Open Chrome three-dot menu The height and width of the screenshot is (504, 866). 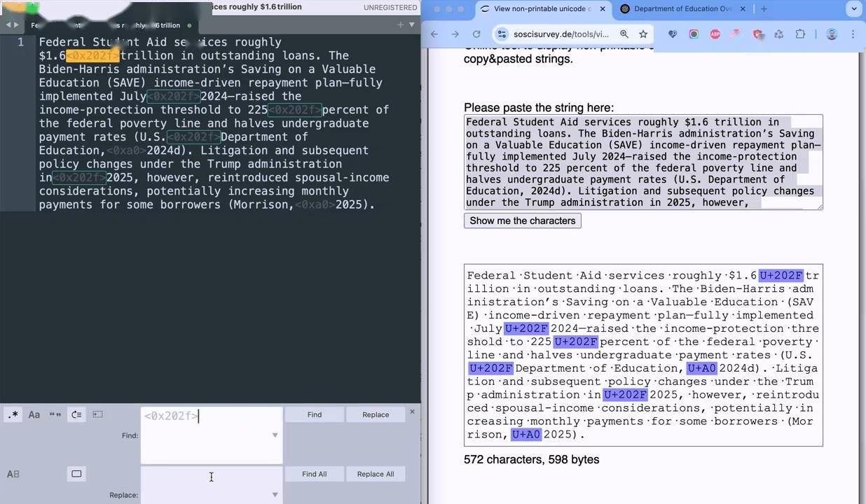(853, 34)
